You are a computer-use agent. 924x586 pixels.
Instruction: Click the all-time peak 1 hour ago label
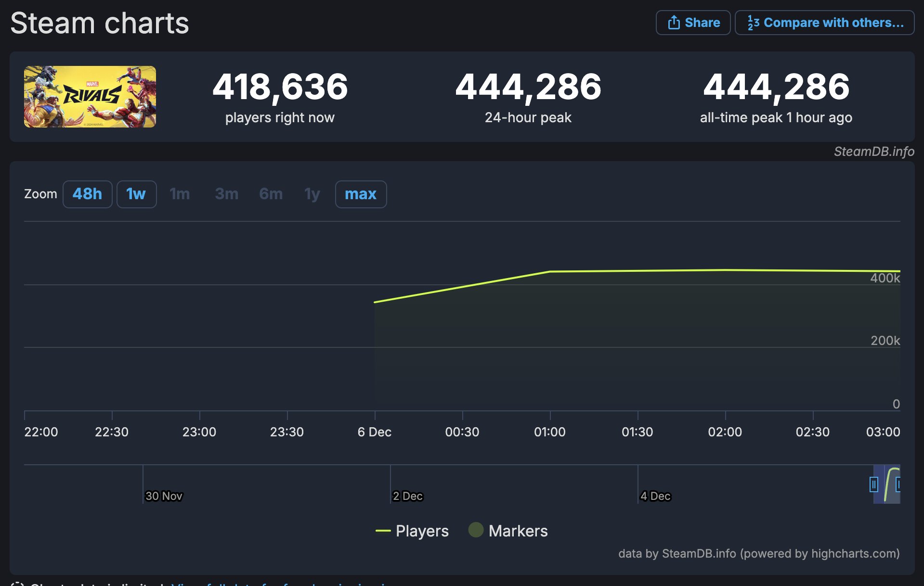[x=776, y=117]
